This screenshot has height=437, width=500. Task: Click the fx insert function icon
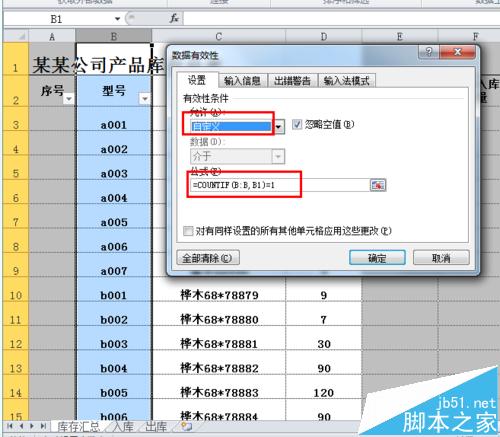coord(174,18)
